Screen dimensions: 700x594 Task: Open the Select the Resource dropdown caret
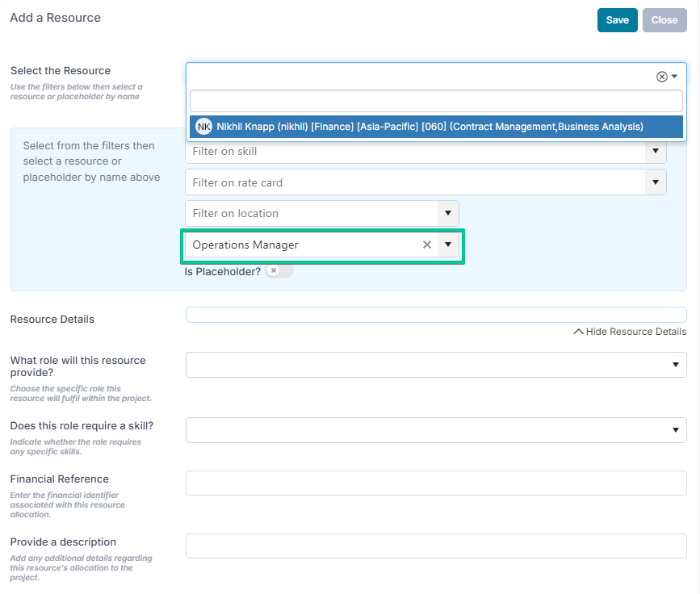click(x=674, y=77)
